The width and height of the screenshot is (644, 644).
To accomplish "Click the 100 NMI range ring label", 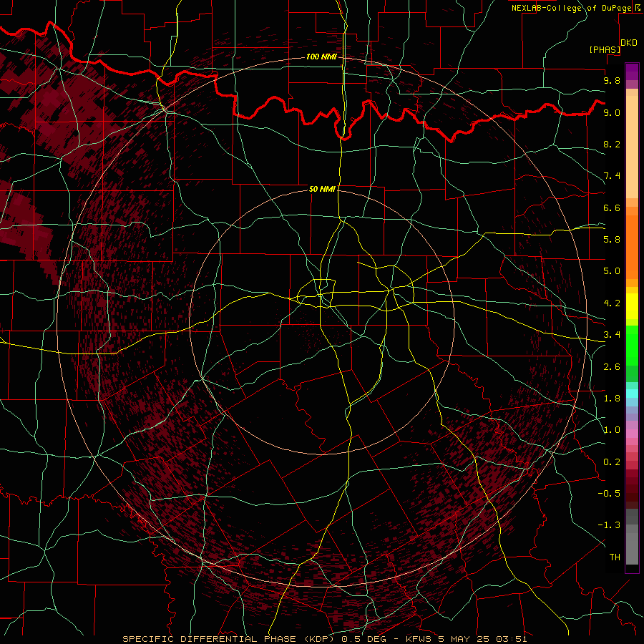I will point(321,57).
